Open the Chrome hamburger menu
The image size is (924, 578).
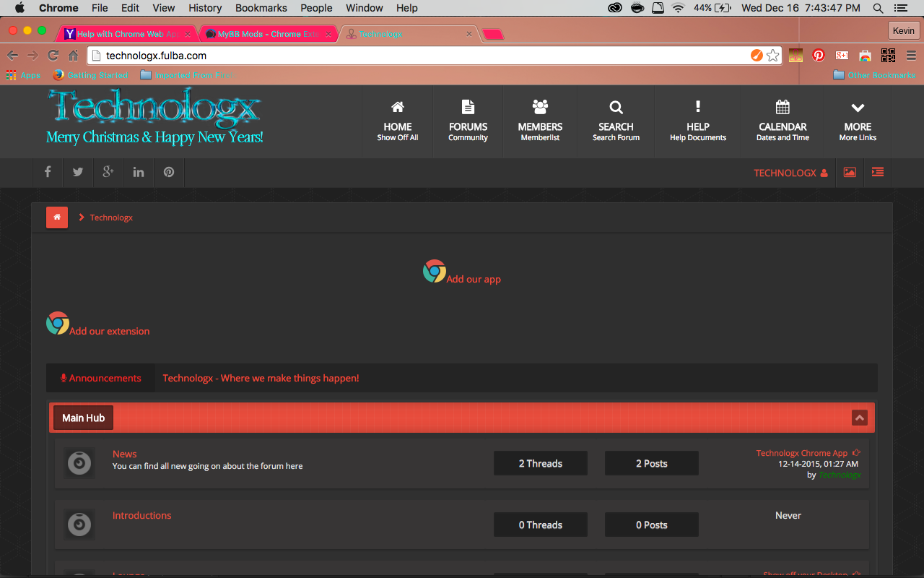coord(911,56)
